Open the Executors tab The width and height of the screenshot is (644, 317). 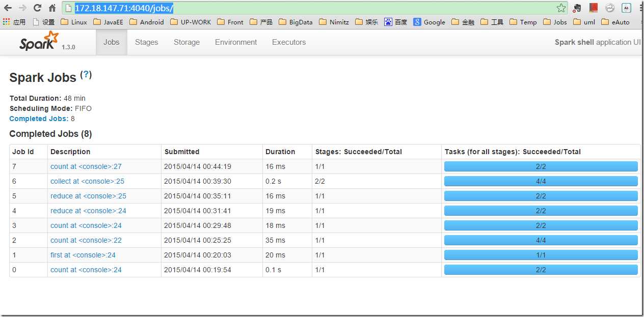[289, 42]
